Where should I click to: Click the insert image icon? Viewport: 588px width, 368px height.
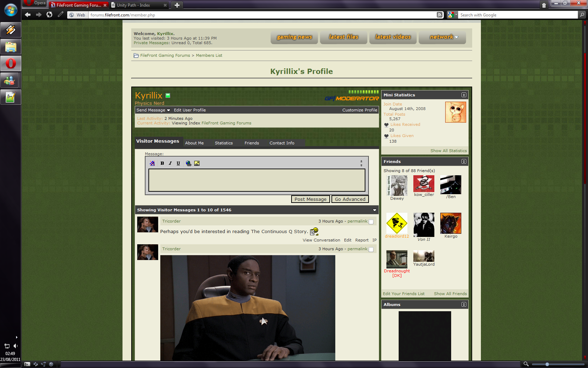pos(197,163)
